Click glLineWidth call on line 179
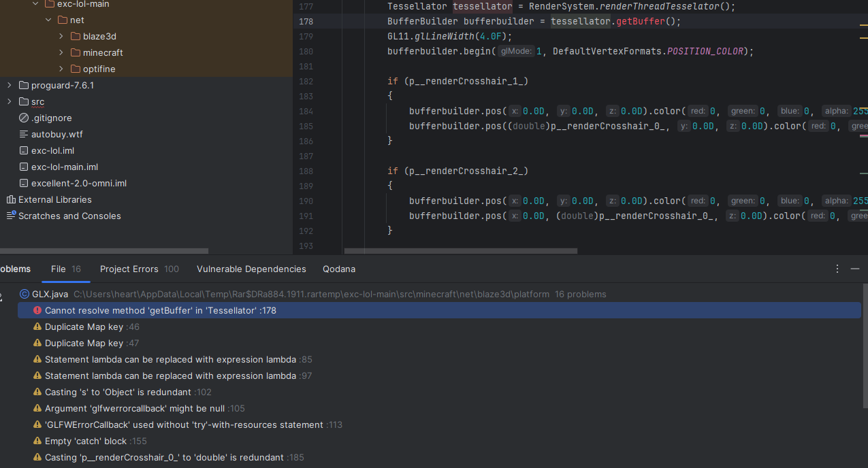This screenshot has width=868, height=468. (445, 36)
